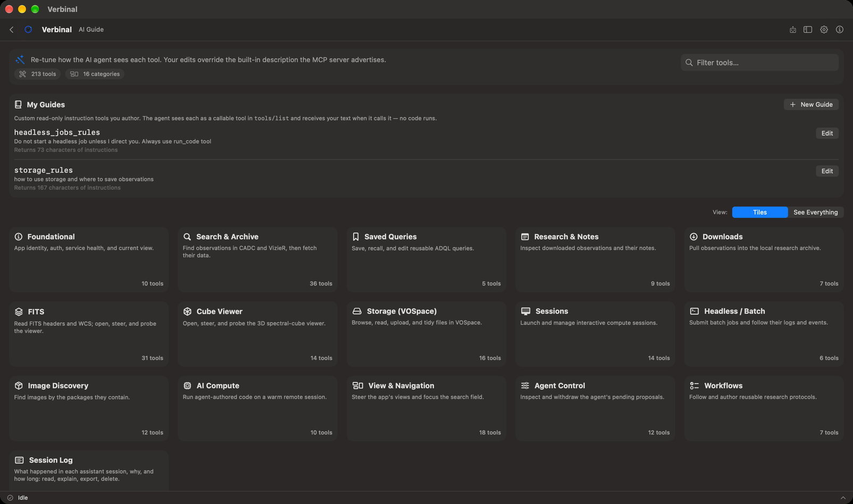
Task: Click the Image Discovery package icon
Action: click(19, 386)
